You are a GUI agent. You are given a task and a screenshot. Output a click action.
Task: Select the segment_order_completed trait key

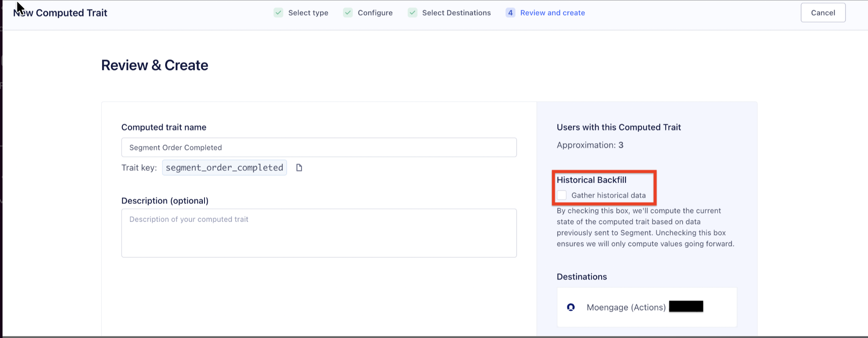(224, 168)
